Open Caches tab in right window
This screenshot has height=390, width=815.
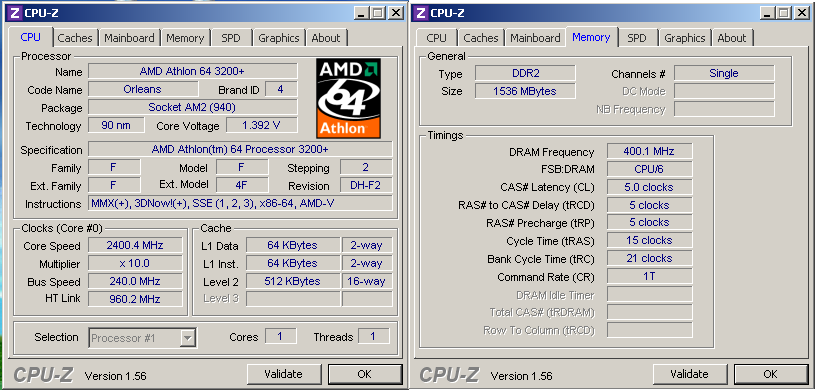tap(481, 38)
